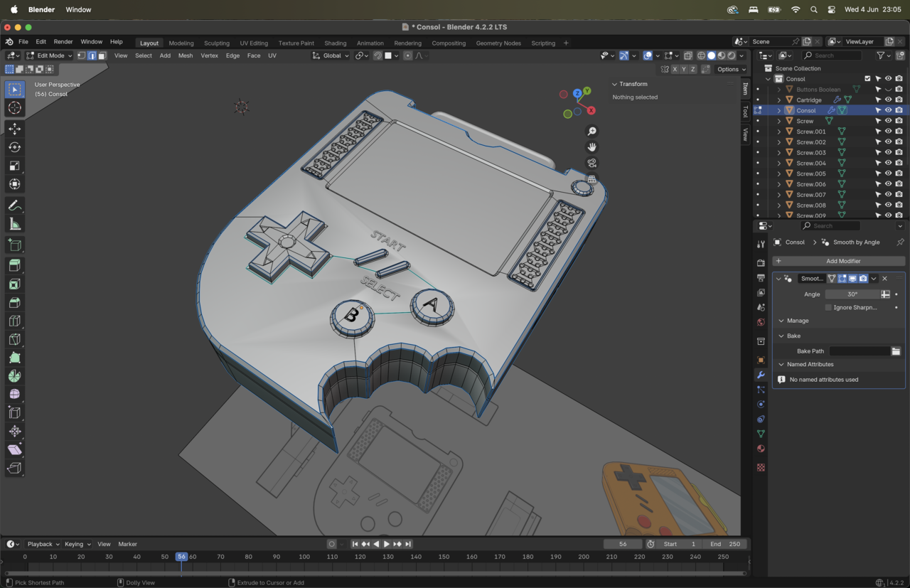910x588 pixels.
Task: Activate the Annotate pencil tool
Action: click(14, 205)
